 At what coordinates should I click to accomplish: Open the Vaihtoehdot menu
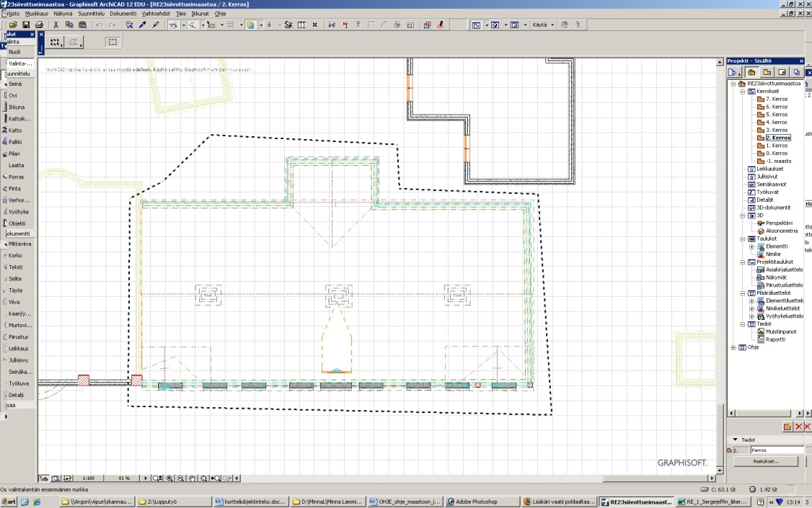pos(156,14)
